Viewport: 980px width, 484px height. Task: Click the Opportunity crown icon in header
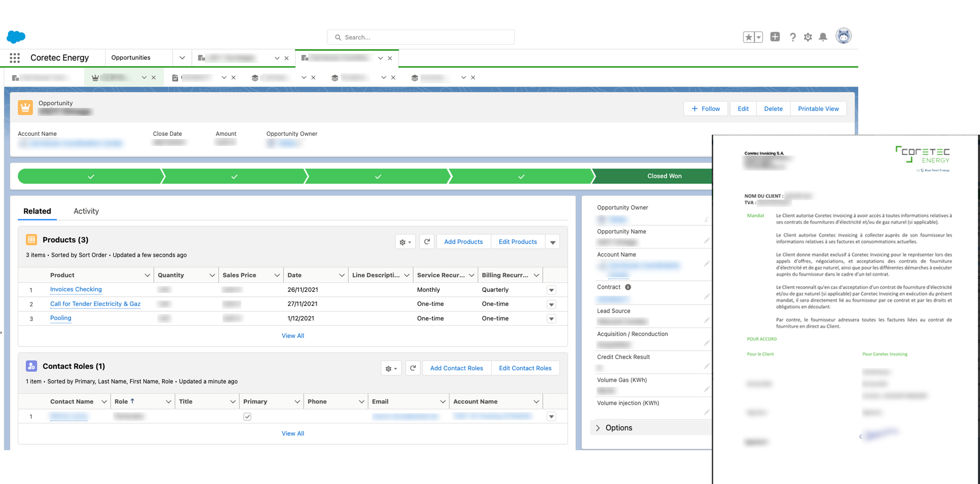click(25, 107)
